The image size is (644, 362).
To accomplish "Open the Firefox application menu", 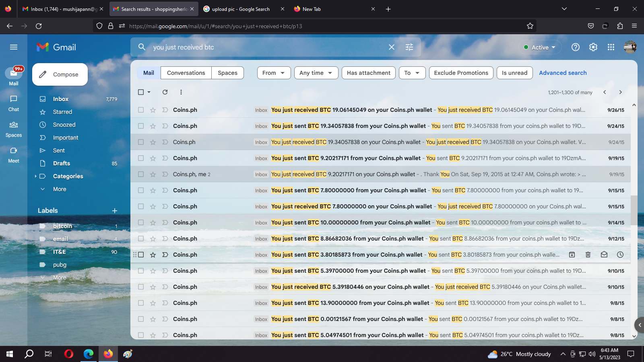I will coord(634,26).
